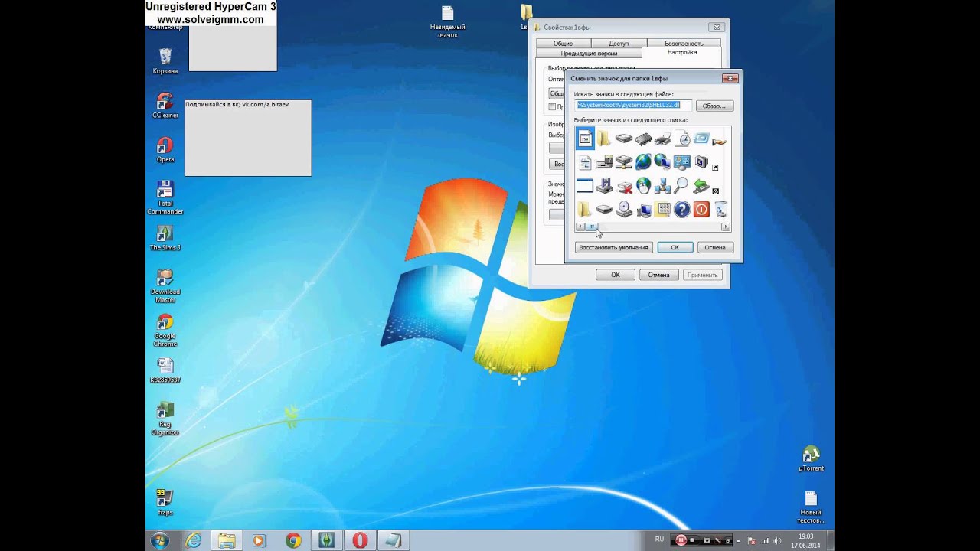This screenshot has width=980, height=551.
Task: Confirm with OK in the change icon dialog
Action: coord(675,247)
